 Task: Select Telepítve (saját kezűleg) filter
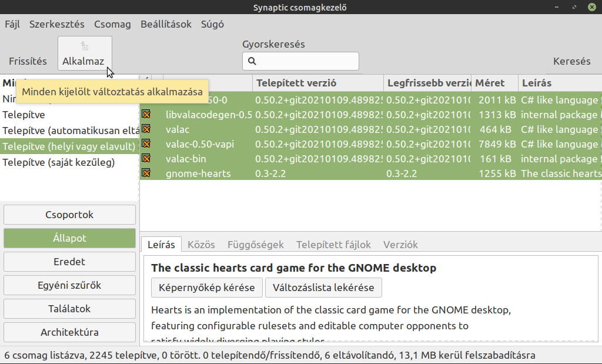tap(69, 162)
